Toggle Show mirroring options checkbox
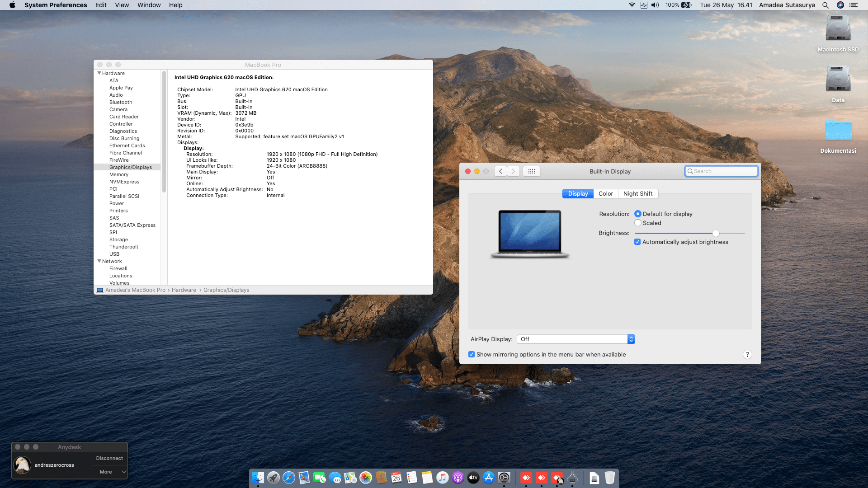868x488 pixels. coord(472,355)
